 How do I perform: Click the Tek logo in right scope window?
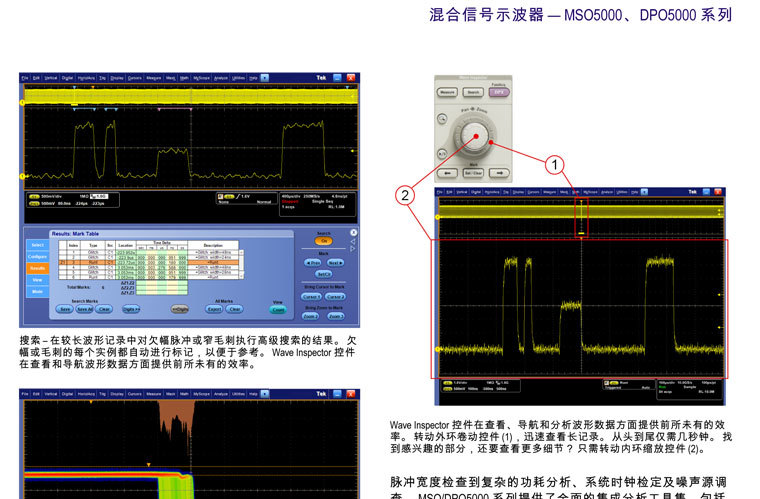tap(692, 192)
